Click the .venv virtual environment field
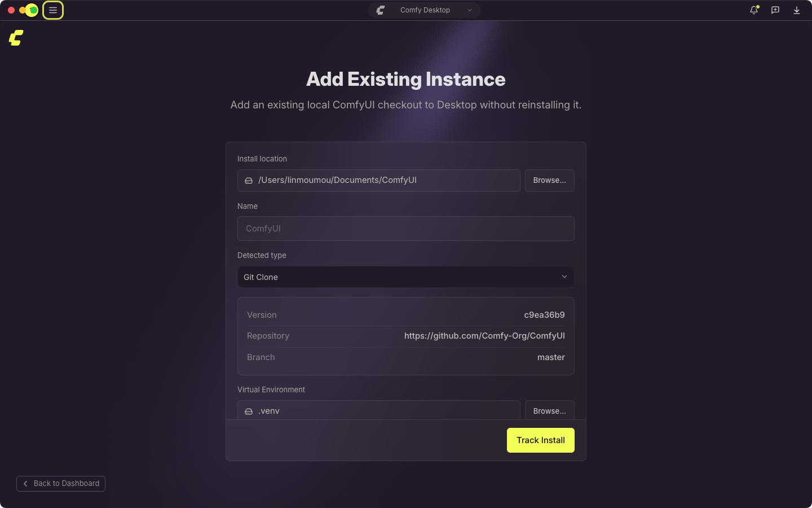The width and height of the screenshot is (812, 508). (x=379, y=410)
